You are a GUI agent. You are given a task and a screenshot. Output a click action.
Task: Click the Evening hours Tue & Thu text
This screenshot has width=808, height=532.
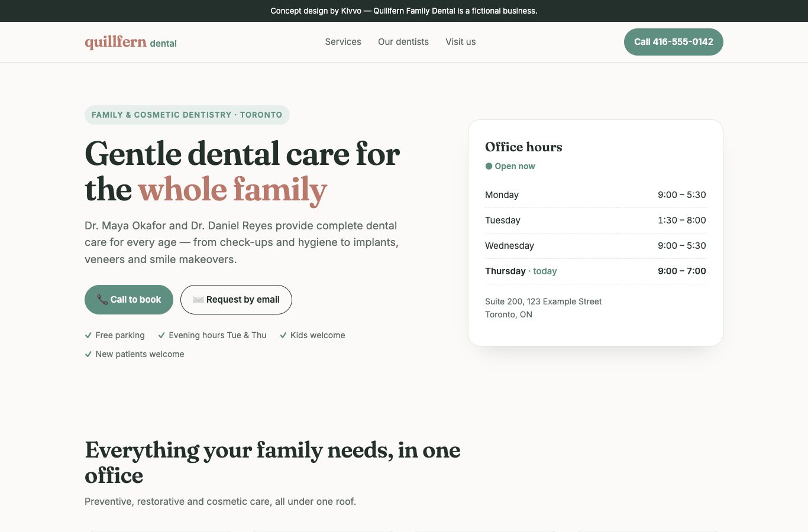(x=218, y=335)
